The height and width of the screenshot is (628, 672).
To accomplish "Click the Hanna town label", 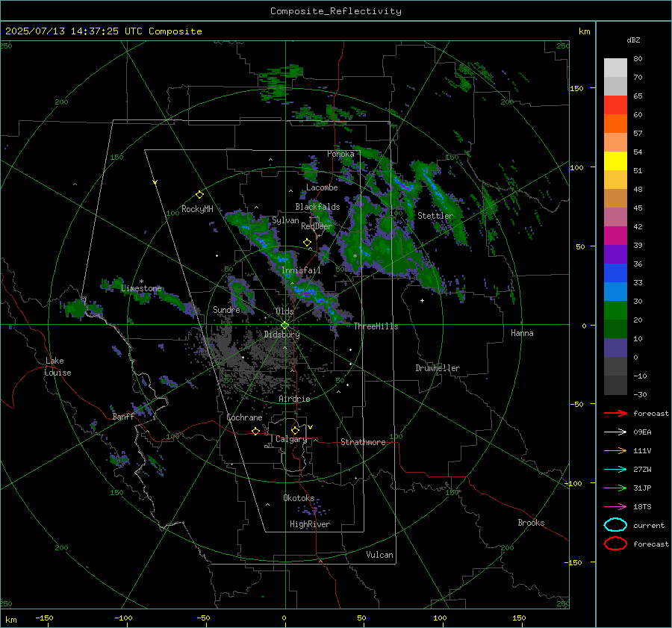I will 522,333.
